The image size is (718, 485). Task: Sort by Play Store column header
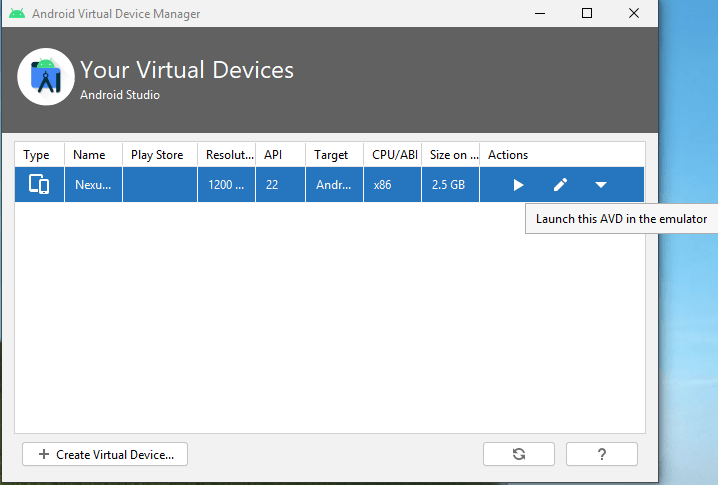click(160, 155)
